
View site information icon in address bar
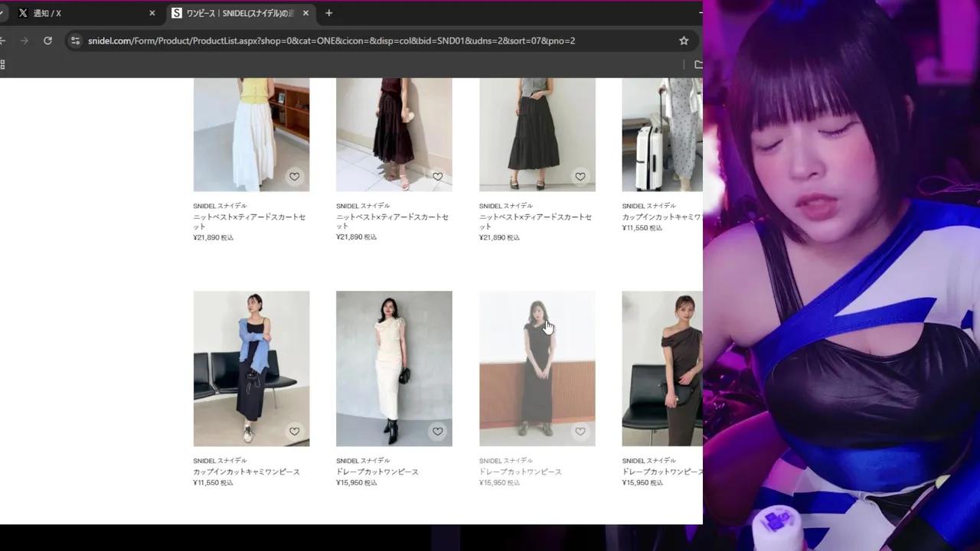(x=75, y=41)
